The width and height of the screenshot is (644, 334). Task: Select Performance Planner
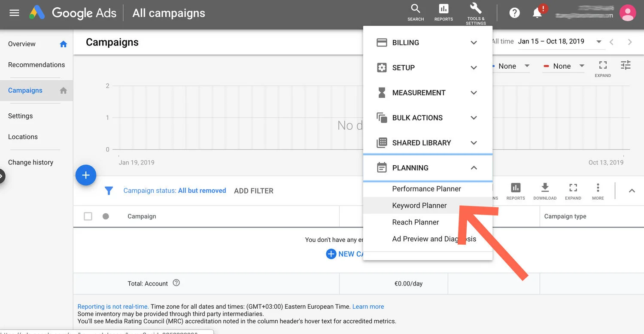pos(426,189)
